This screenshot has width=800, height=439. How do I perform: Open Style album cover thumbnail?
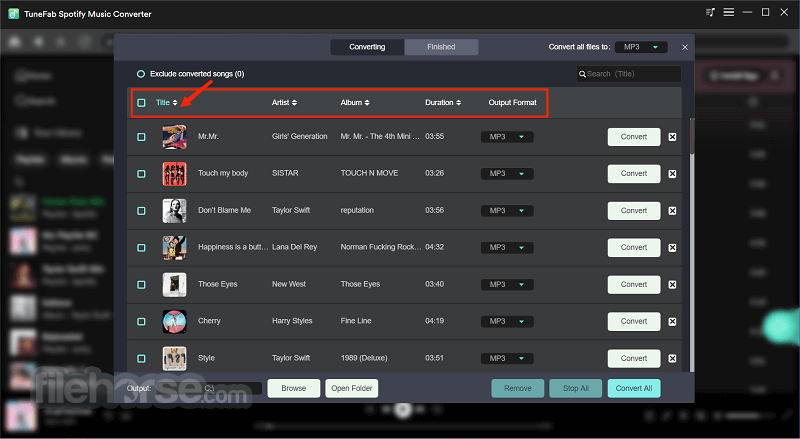click(x=174, y=358)
